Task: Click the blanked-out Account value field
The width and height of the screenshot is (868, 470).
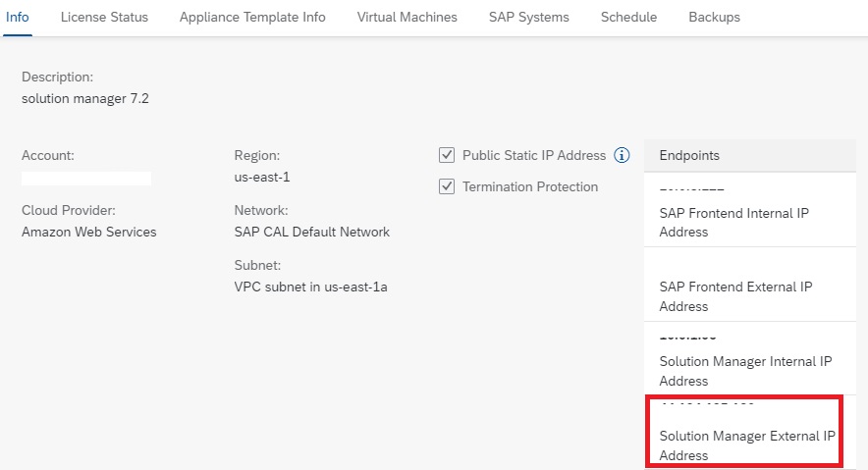Action: 86,179
